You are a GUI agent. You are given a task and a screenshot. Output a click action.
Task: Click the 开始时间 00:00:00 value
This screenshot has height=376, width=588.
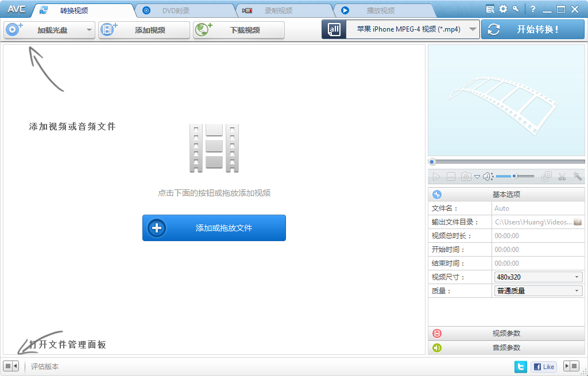[x=506, y=250]
